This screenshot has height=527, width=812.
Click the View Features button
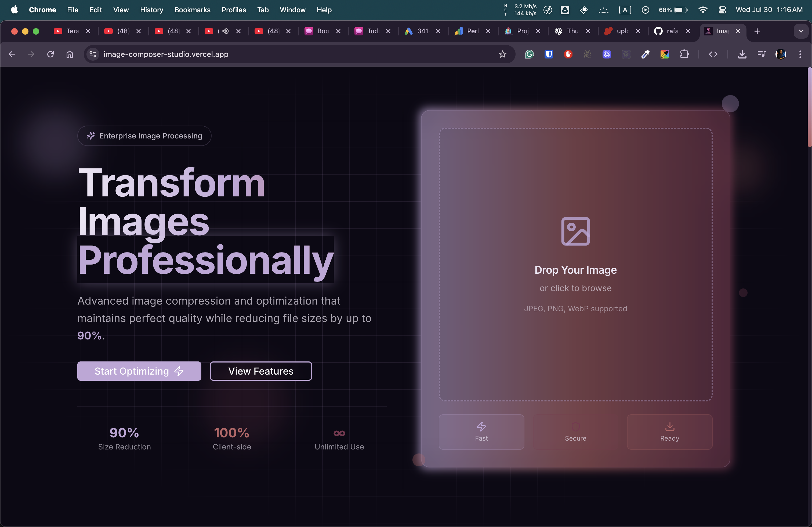261,371
